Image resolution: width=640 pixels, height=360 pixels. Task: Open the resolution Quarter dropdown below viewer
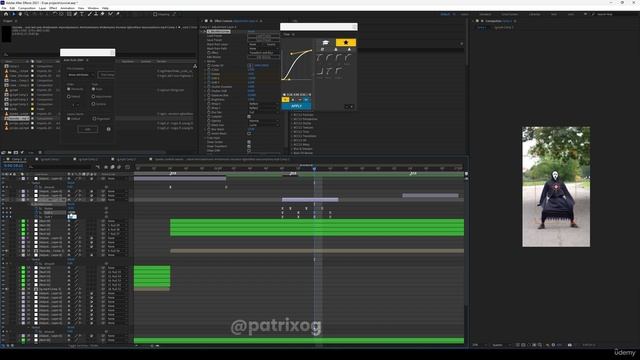(500, 345)
